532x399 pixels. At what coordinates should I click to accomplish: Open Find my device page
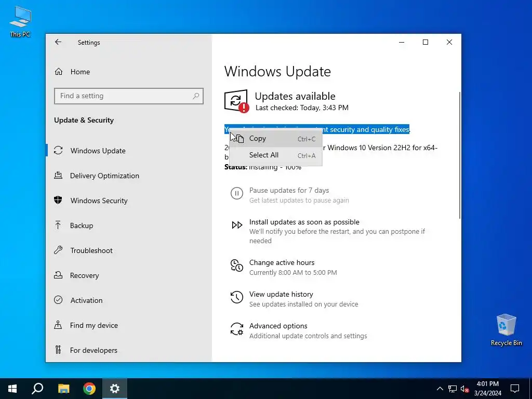(x=129, y=325)
